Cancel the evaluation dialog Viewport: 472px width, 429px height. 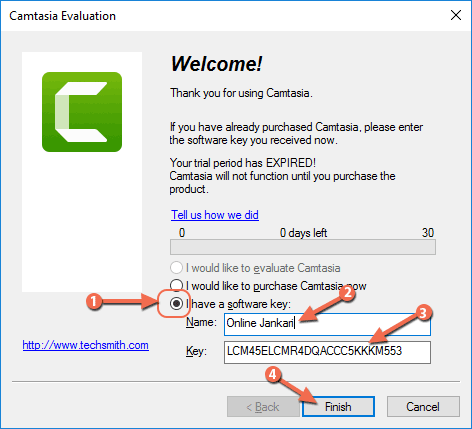coord(423,407)
